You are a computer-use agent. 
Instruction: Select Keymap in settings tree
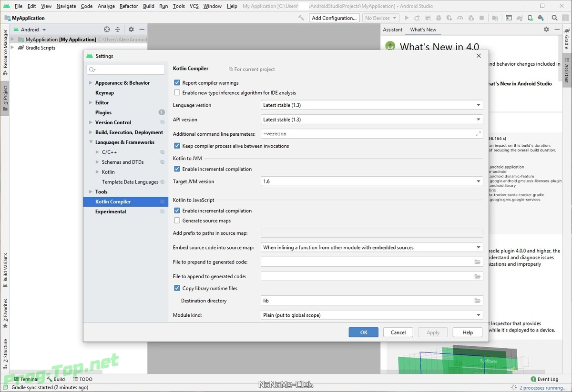click(104, 93)
